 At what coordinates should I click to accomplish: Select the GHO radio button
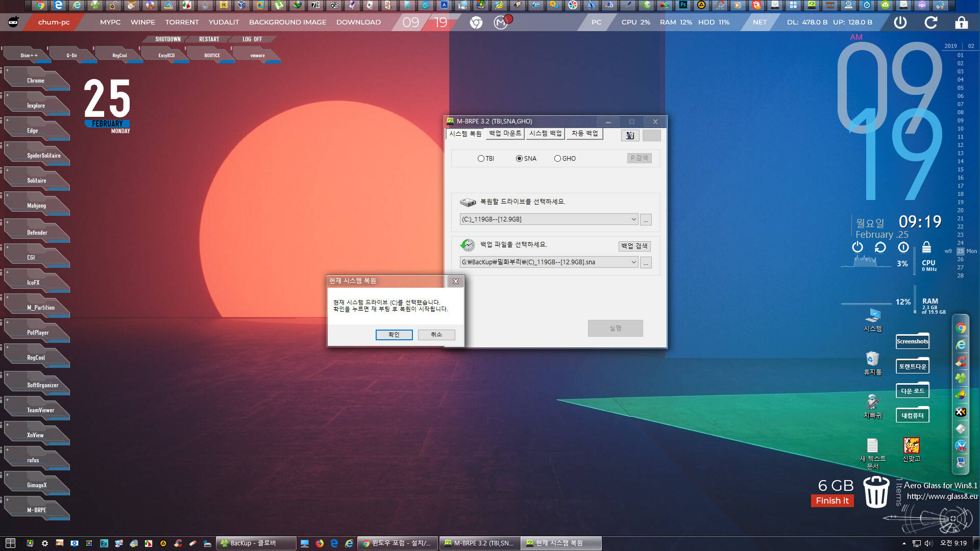point(557,158)
